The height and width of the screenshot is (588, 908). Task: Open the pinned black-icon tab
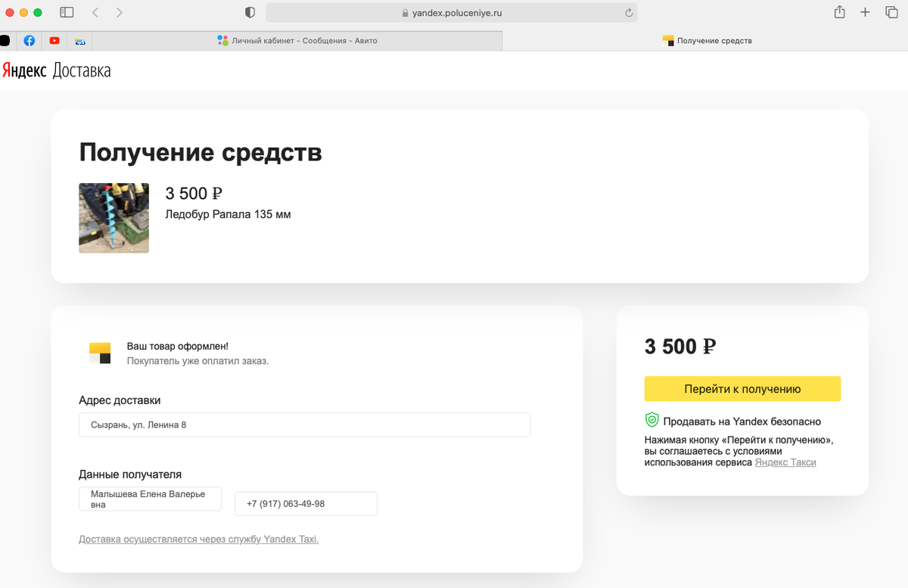point(5,41)
